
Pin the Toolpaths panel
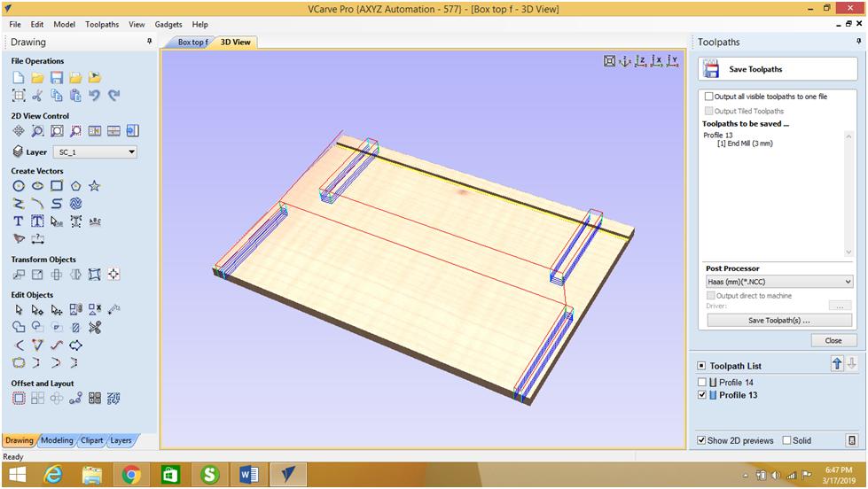click(858, 42)
